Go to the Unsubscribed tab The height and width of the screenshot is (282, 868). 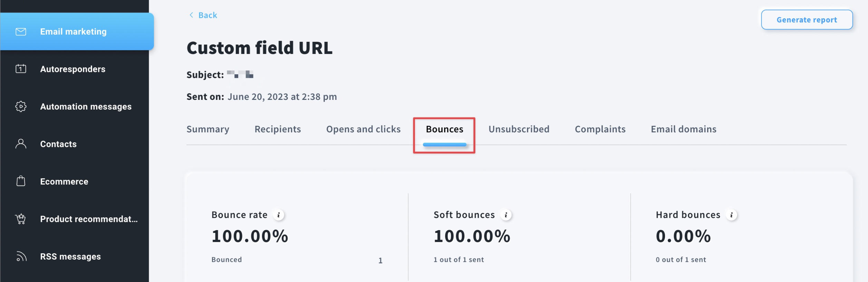[519, 129]
